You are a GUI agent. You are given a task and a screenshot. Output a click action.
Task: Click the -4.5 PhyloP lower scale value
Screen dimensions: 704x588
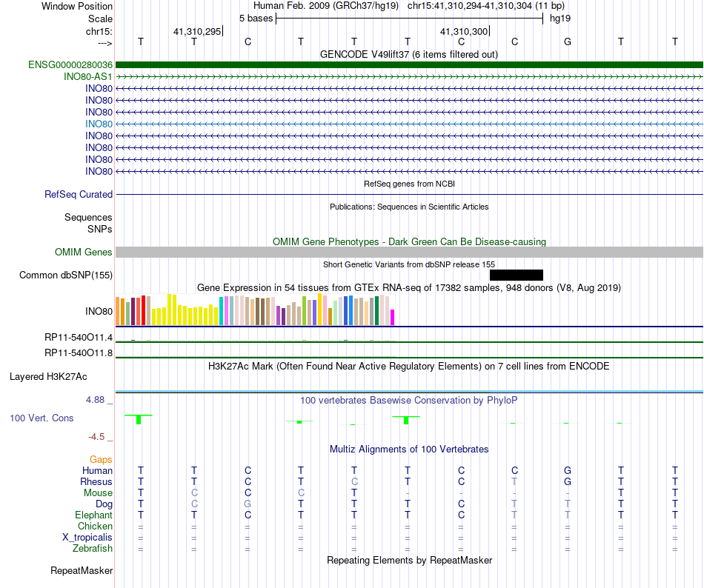[96, 436]
